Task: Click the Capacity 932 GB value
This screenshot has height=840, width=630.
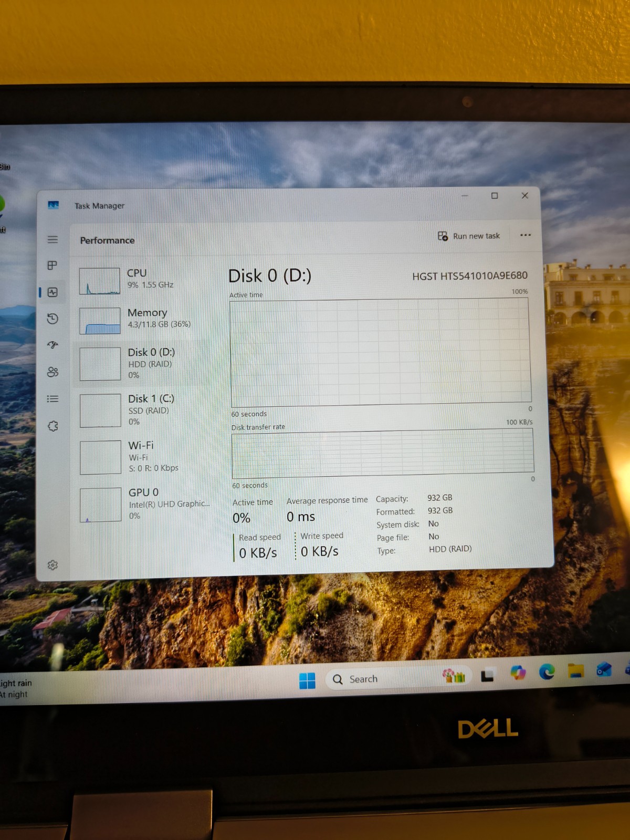Action: tap(439, 498)
